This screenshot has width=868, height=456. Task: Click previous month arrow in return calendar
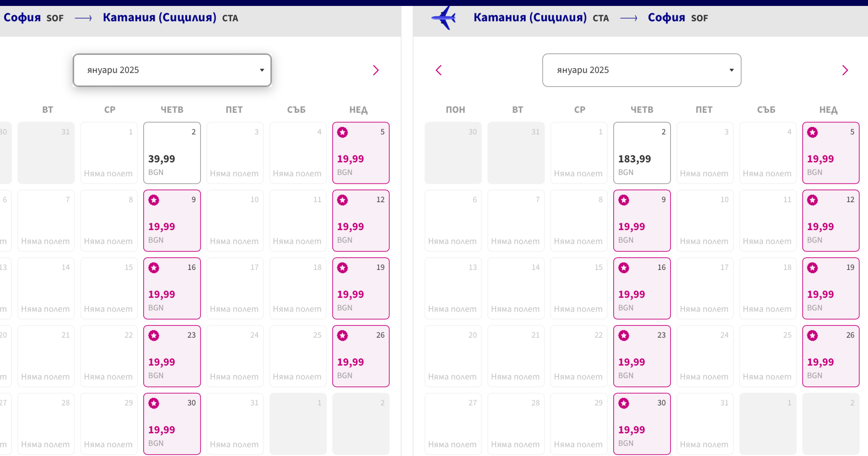[439, 70]
